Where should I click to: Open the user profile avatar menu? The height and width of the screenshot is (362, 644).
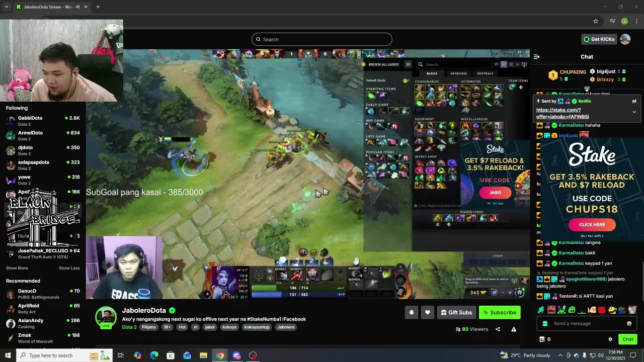[x=625, y=39]
